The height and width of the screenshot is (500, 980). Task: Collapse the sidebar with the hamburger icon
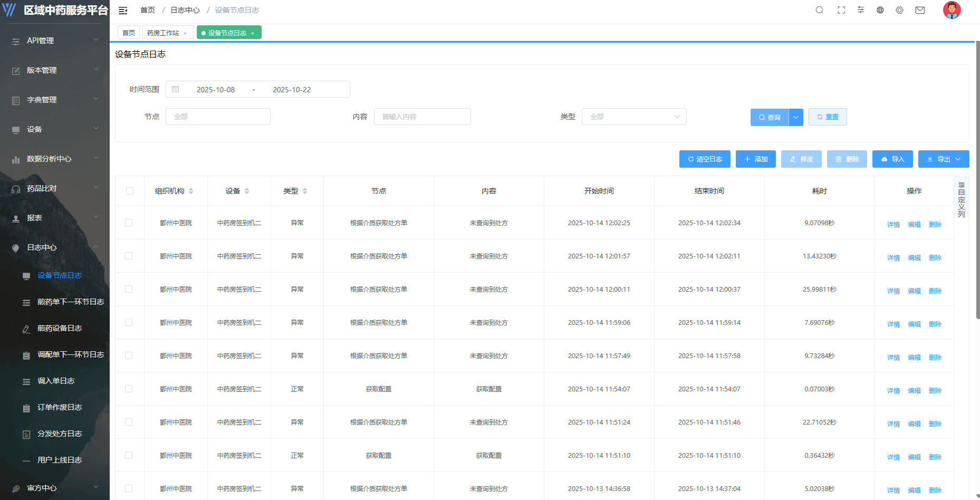[123, 11]
